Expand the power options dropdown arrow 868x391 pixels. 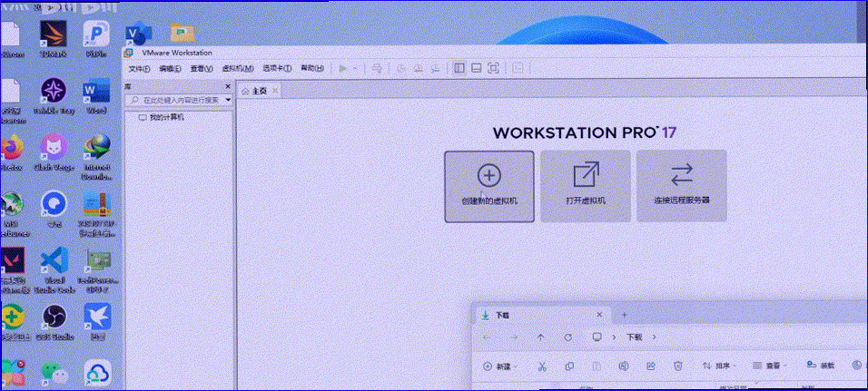pyautogui.click(x=355, y=69)
